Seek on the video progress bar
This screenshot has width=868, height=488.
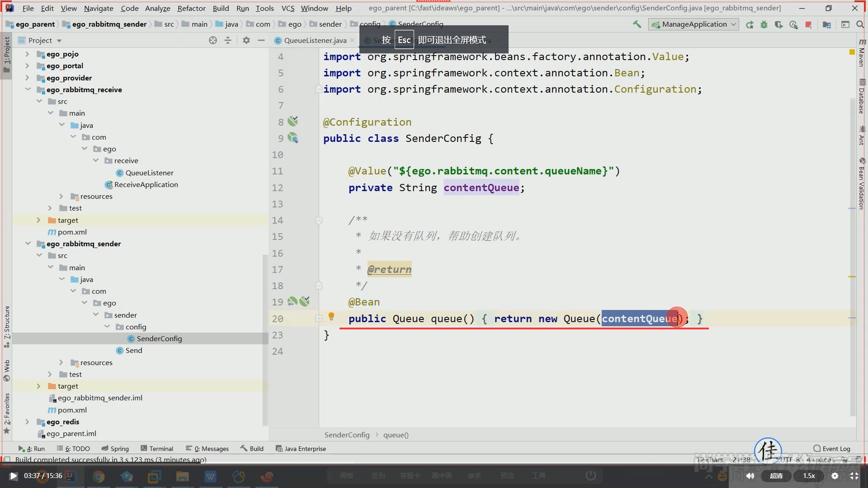point(434,464)
